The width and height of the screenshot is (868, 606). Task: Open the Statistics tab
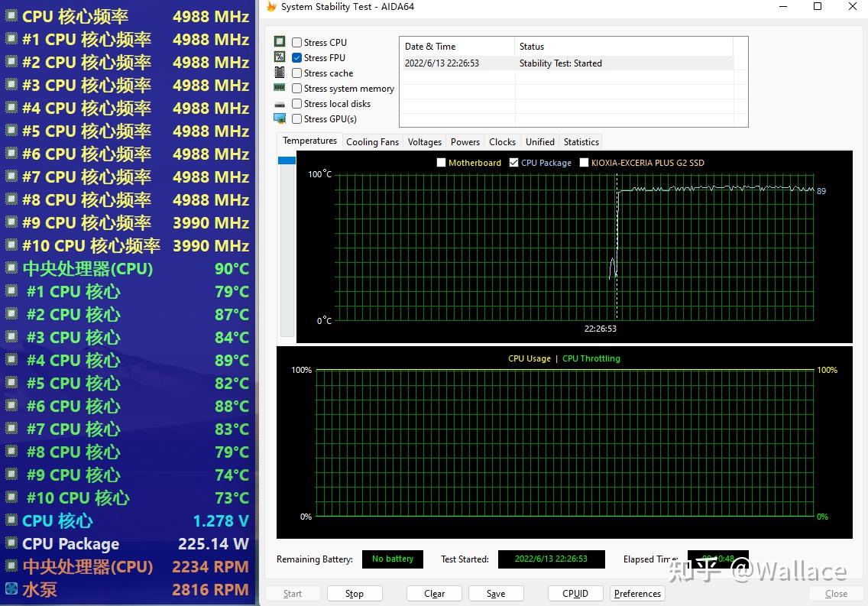(581, 141)
